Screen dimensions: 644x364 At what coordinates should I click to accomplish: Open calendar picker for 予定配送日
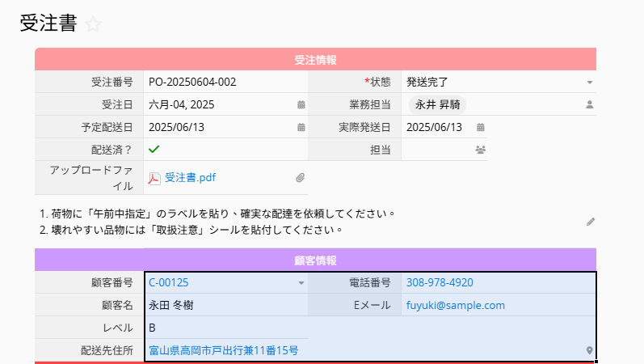[x=301, y=127]
